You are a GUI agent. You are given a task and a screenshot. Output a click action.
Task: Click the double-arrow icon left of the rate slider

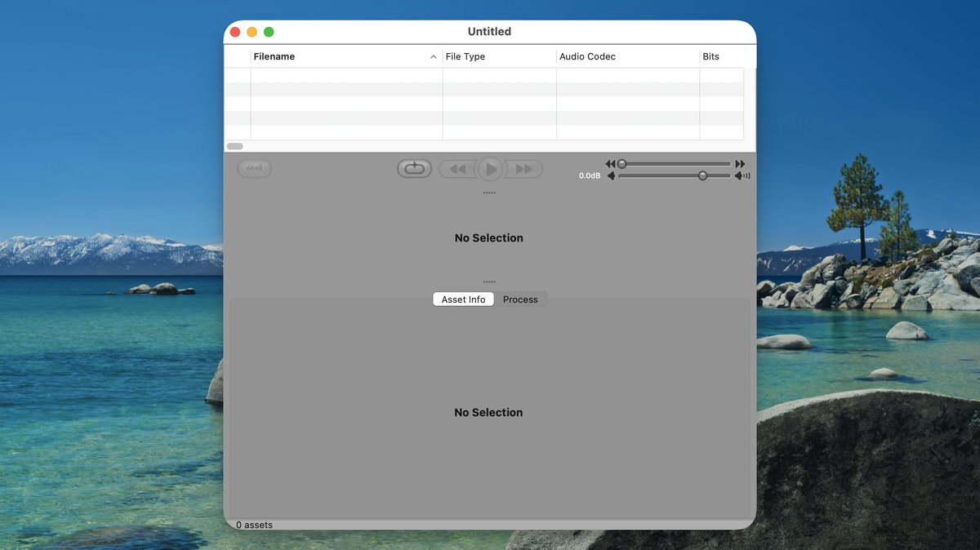point(609,163)
